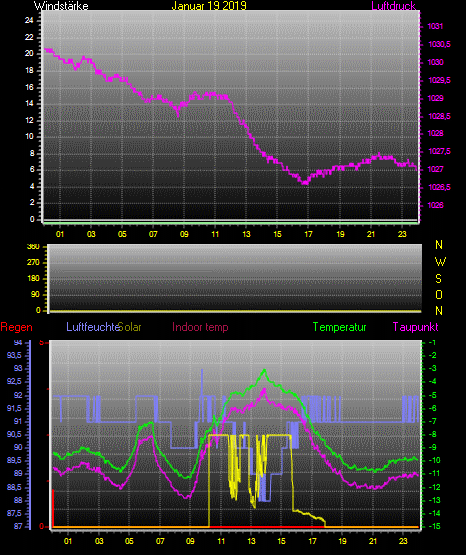Image resolution: width=466 pixels, height=555 pixels.
Task: Click the W wind direction marker
Action: [x=440, y=262]
